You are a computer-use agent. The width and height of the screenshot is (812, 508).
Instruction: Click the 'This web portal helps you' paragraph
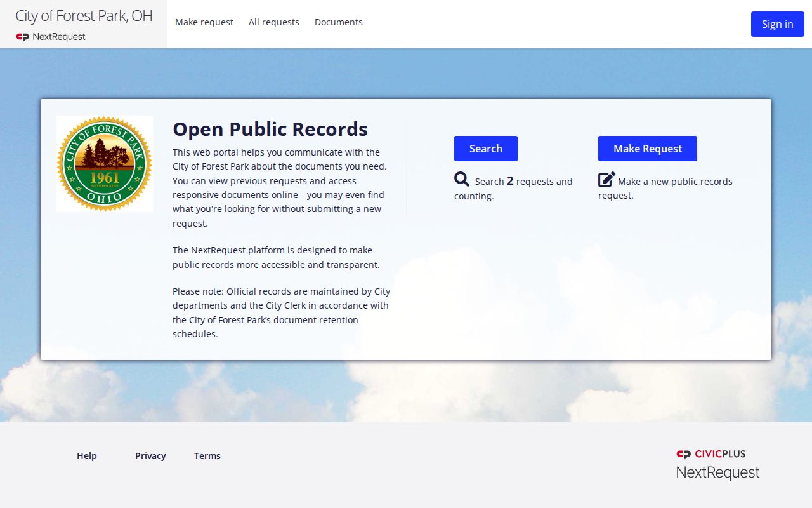[x=280, y=188]
